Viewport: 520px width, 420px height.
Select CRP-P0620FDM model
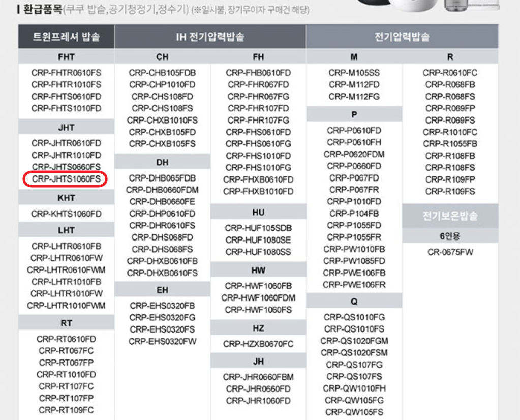(354, 155)
